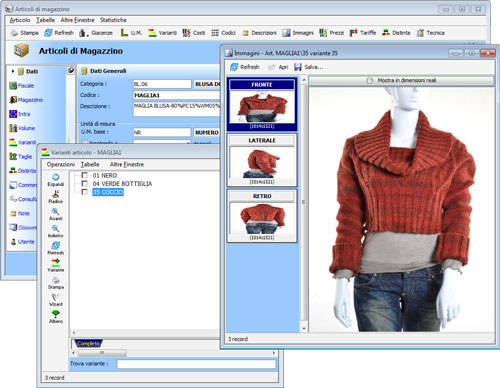Open Operazioni menu in Varianti window
The width and height of the screenshot is (500, 388).
click(x=61, y=164)
